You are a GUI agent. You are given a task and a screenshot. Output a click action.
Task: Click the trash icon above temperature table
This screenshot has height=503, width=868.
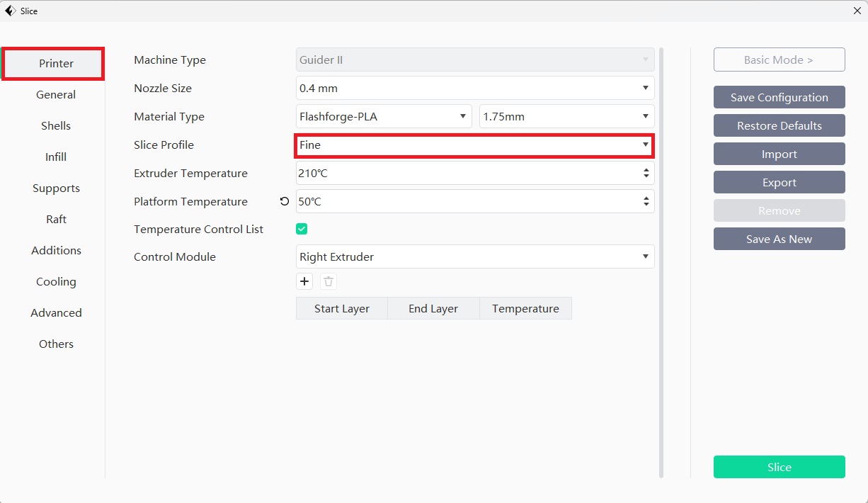[x=329, y=281]
